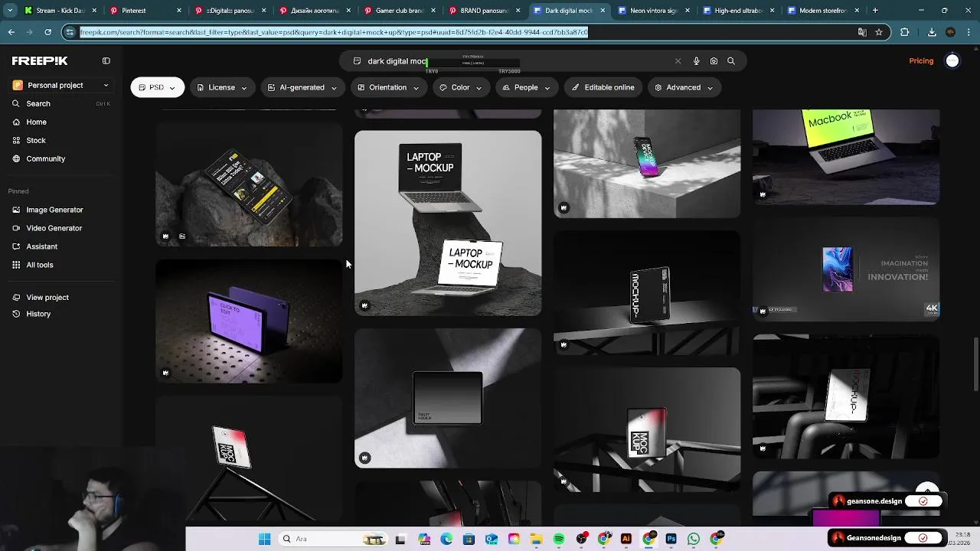This screenshot has height=551, width=980.
Task: Switch to Gamer club brand tab
Action: coord(398,11)
